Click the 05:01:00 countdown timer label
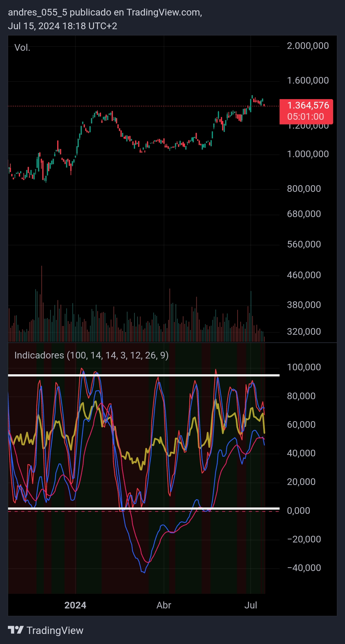Image resolution: width=345 pixels, height=644 pixels. 305,117
